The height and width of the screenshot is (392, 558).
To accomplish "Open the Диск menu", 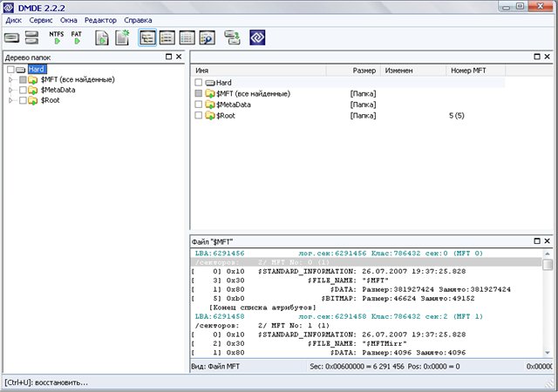I will point(14,20).
